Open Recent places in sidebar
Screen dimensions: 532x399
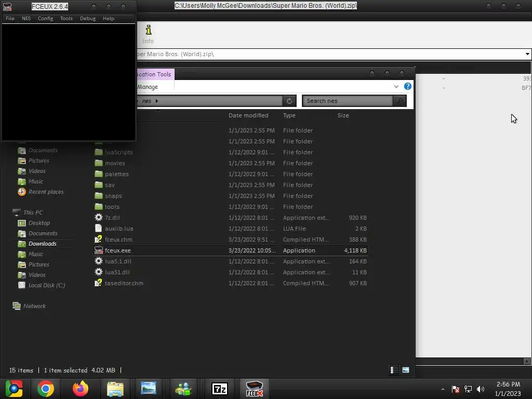point(46,192)
